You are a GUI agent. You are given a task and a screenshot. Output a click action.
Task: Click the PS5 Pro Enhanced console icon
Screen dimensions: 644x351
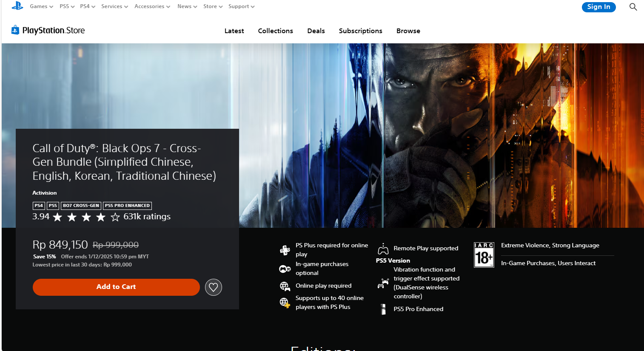pyautogui.click(x=383, y=309)
